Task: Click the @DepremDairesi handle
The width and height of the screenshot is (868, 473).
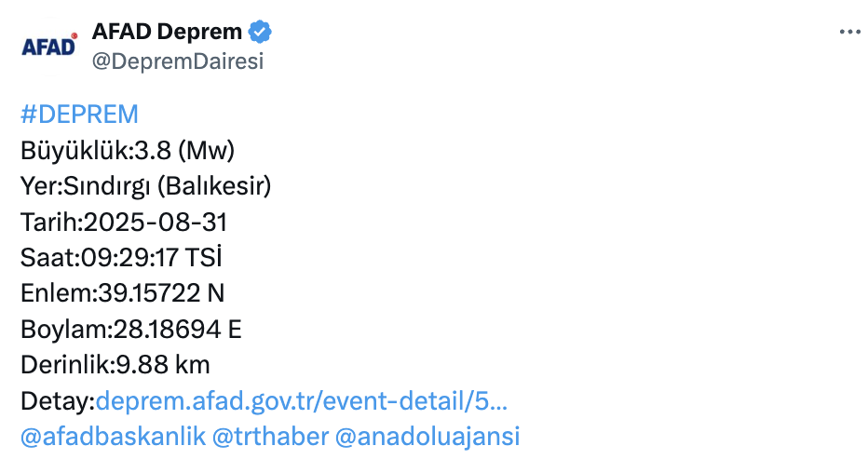Action: click(177, 61)
